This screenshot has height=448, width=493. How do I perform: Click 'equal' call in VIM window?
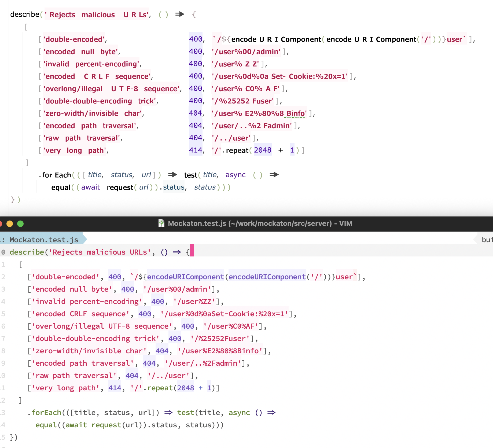point(46,425)
